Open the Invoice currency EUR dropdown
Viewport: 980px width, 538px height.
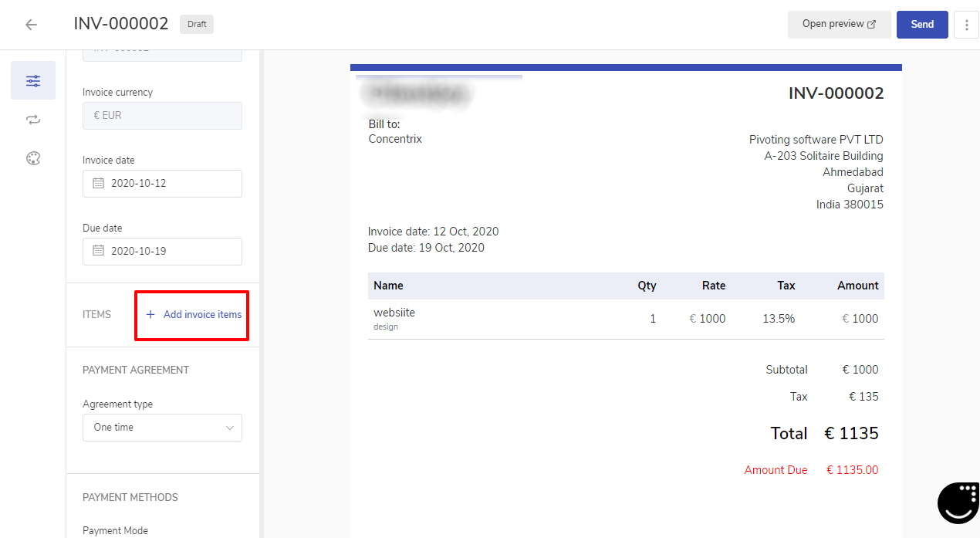tap(162, 116)
